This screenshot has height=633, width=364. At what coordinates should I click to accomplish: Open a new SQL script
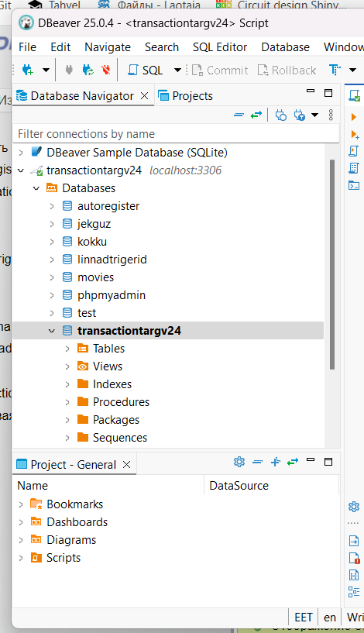[x=146, y=71]
